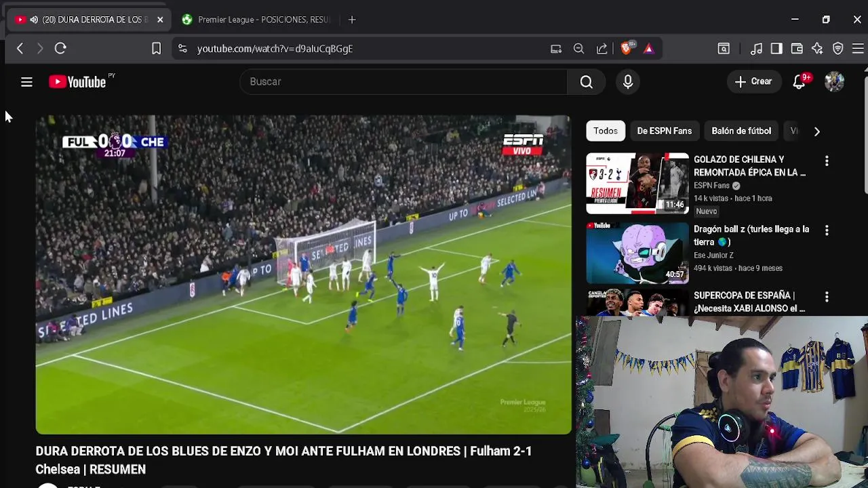
Task: Open Brave Rewards triangle icon
Action: pos(648,49)
